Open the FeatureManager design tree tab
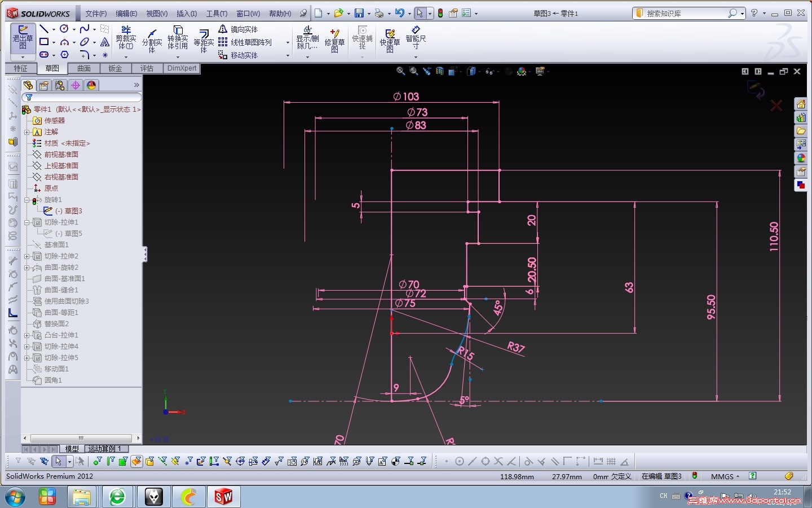The image size is (812, 508). tap(28, 85)
